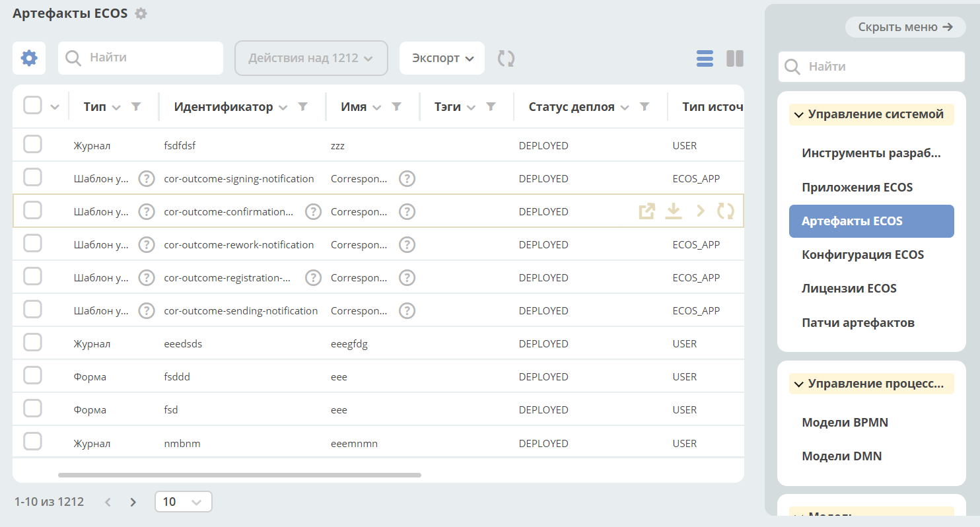Screen dimensions: 980x527
Task: Open highlighted row in new tab icon
Action: tap(647, 211)
